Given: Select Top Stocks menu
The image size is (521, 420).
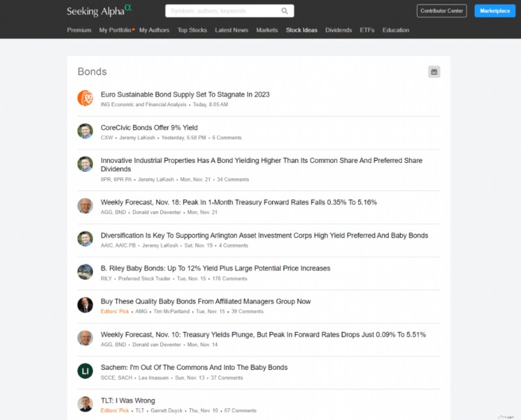Looking at the screenshot, I should (192, 30).
